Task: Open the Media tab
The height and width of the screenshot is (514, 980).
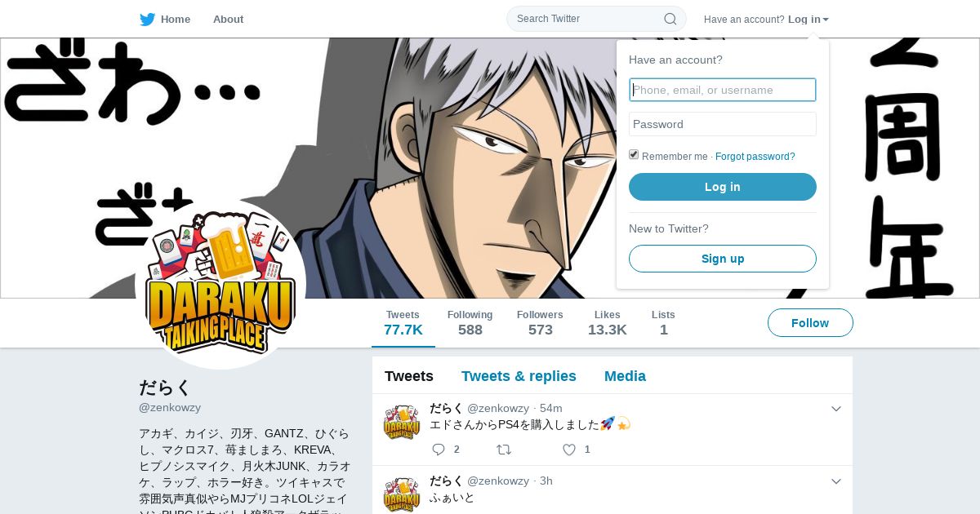Action: tap(625, 376)
